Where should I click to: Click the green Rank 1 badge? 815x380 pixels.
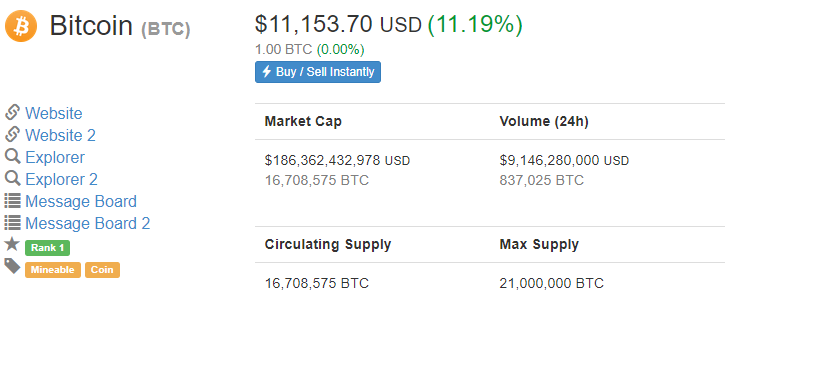point(47,248)
